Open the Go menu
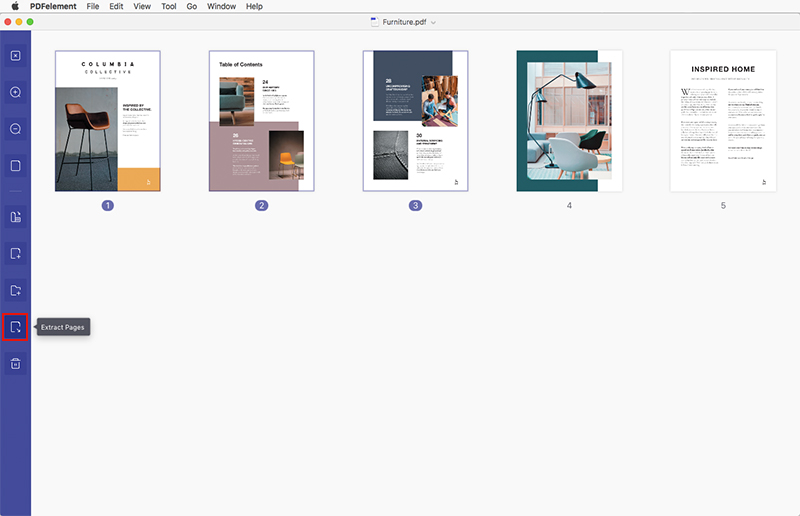The image size is (800, 516). tap(192, 6)
